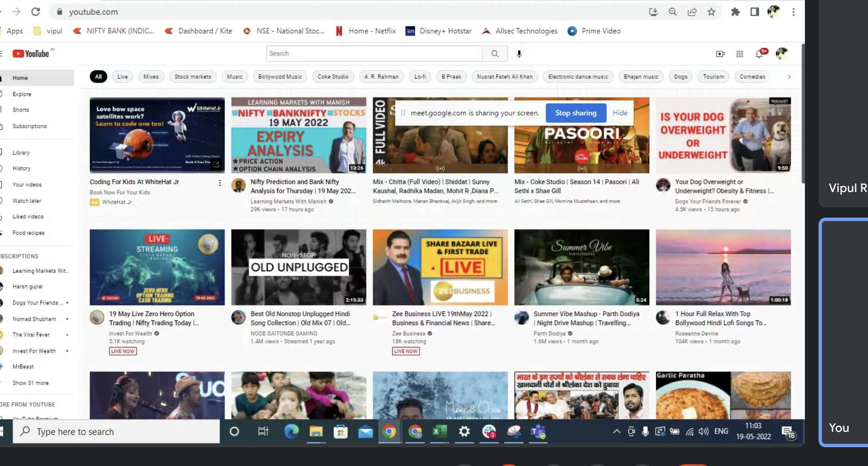Image resolution: width=868 pixels, height=466 pixels.
Task: Open Chrome extensions puzzle icon
Action: (735, 12)
